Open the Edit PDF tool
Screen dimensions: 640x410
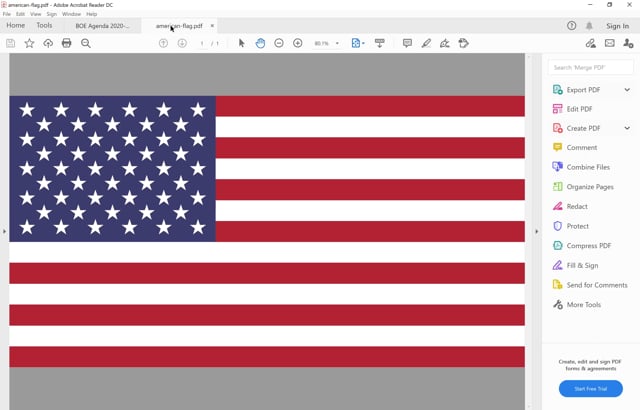[572, 109]
